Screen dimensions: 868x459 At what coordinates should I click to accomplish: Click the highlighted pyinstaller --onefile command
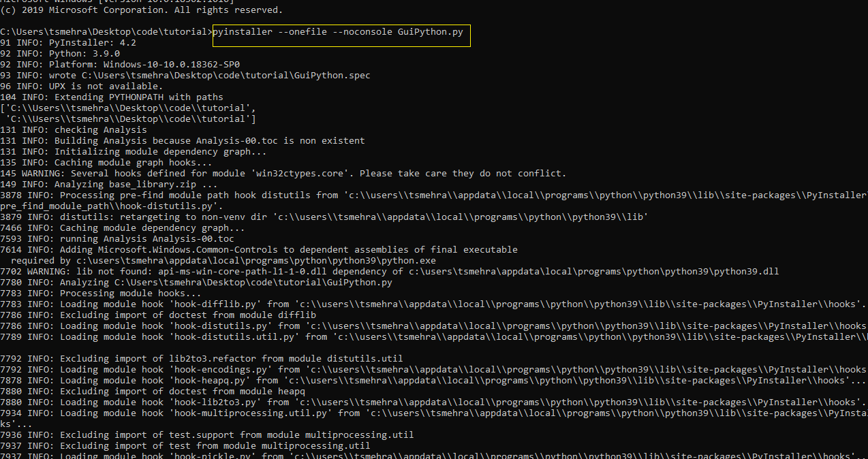coord(341,32)
